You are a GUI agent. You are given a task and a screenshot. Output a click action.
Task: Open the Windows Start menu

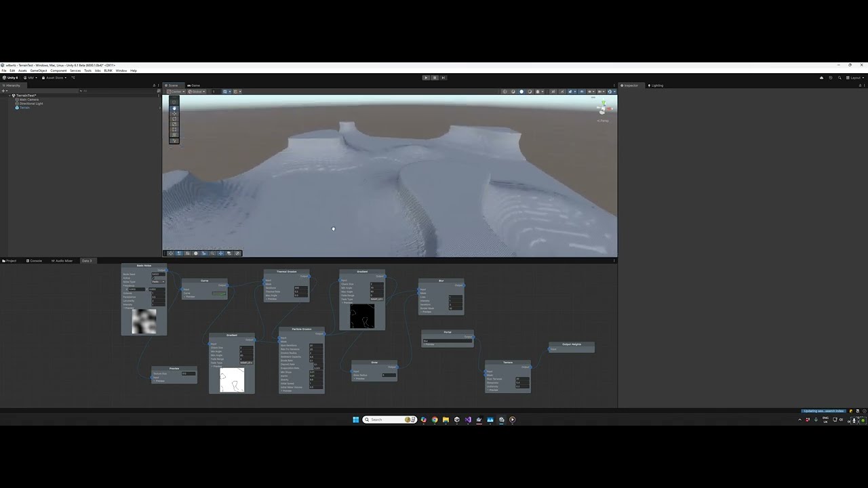click(355, 420)
